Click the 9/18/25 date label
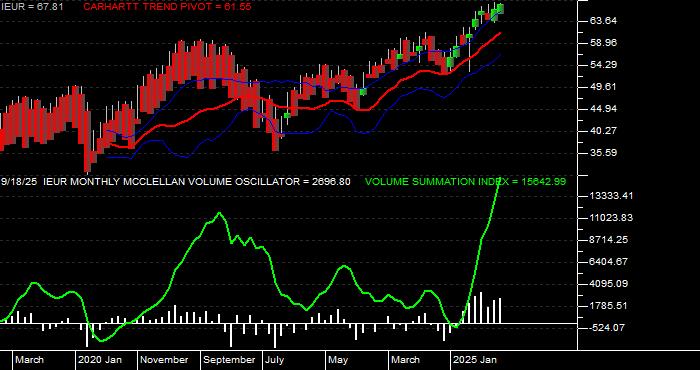The width and height of the screenshot is (700, 370). click(19, 182)
